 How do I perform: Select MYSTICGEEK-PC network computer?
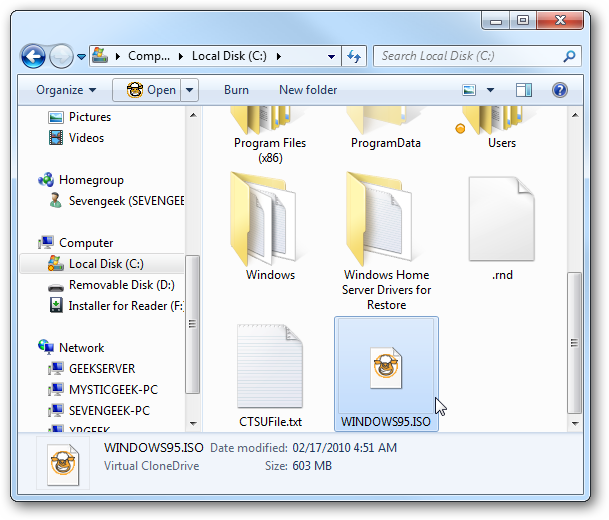[x=113, y=390]
